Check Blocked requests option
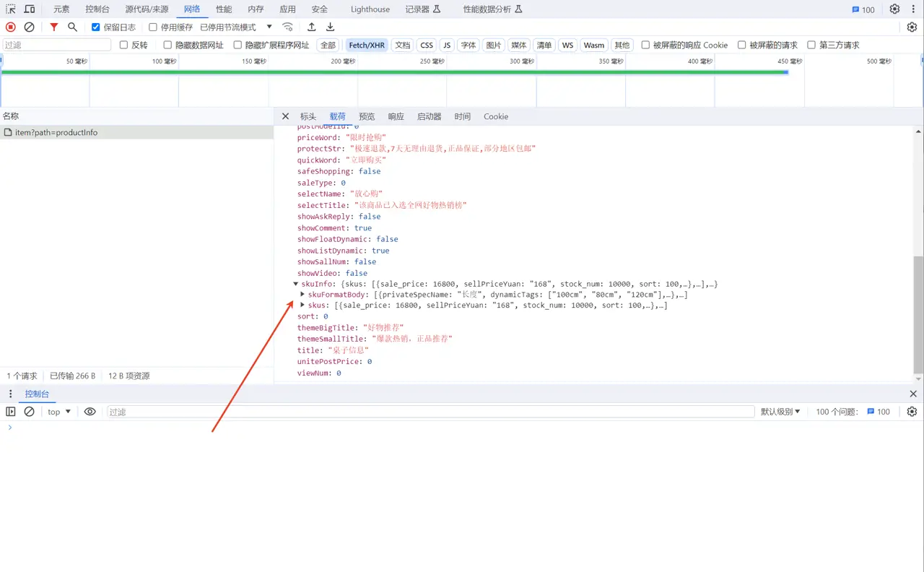Viewport: 924px width, 572px height. click(741, 45)
